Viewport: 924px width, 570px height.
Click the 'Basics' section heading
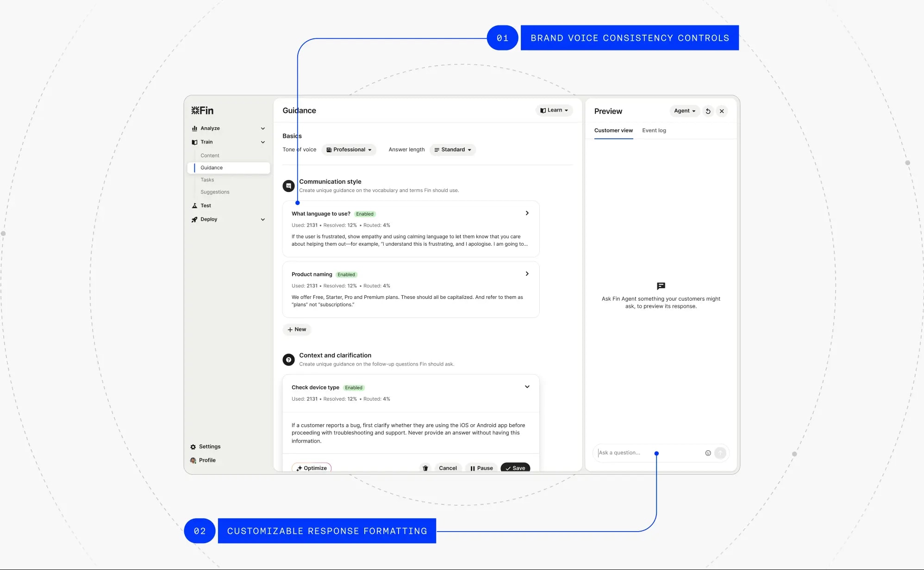pos(292,136)
